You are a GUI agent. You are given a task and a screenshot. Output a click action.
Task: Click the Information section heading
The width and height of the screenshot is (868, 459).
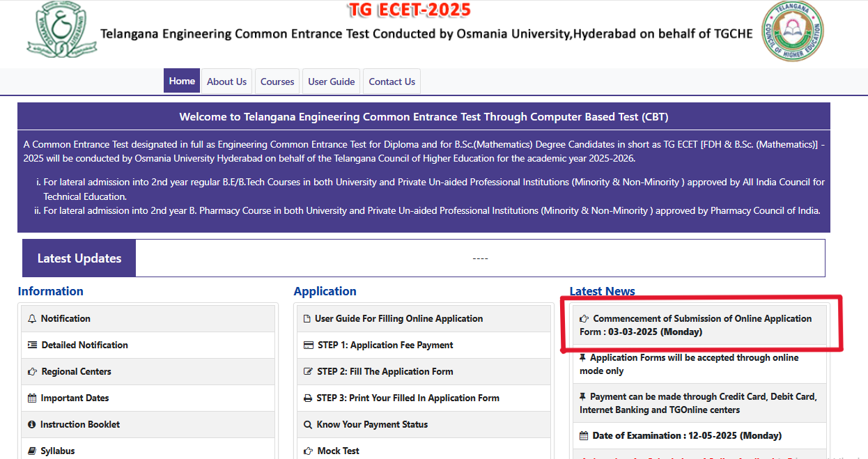point(51,291)
